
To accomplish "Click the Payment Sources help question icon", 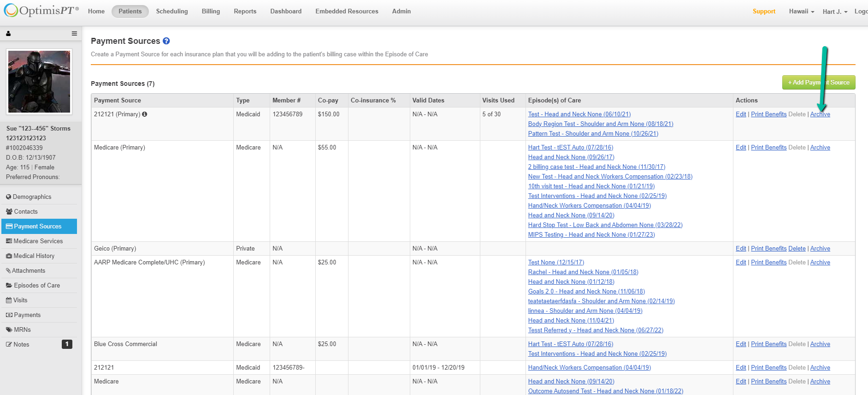I will [166, 41].
